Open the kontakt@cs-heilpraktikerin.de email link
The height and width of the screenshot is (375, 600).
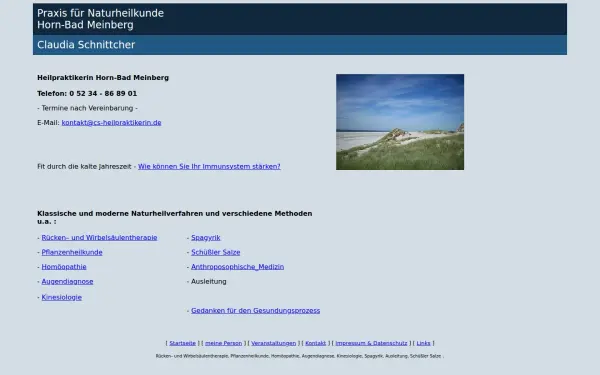point(111,123)
